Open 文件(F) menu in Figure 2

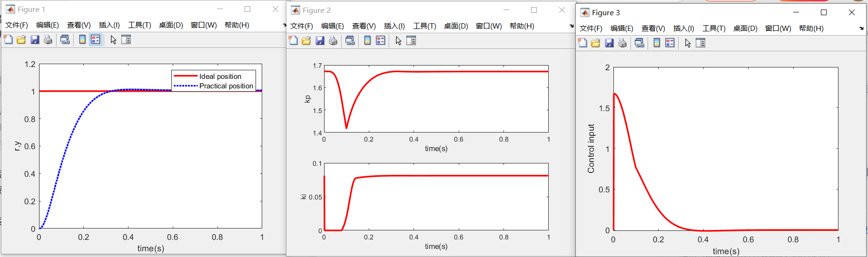pos(302,26)
